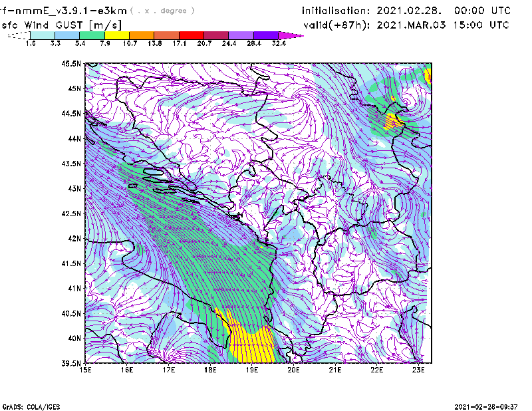Click the light blue legend swatch
The width and height of the screenshot is (532, 411).
(x=67, y=35)
